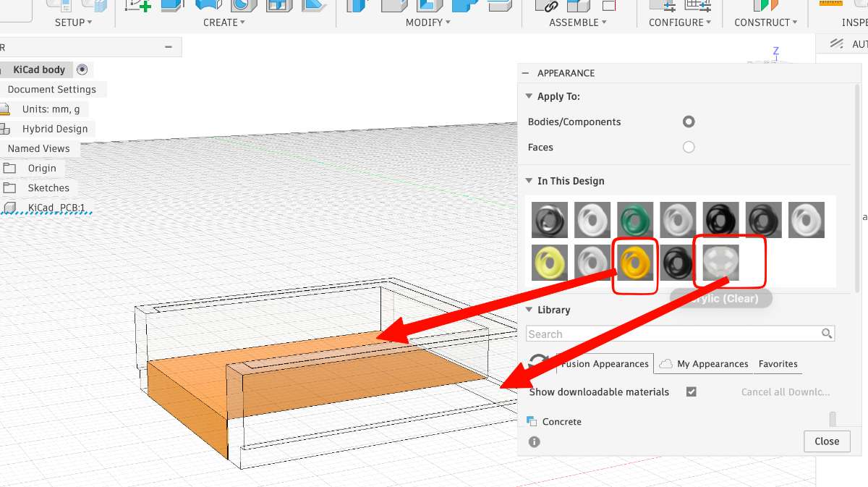Toggle Show downloadable materials checkbox

click(x=692, y=391)
